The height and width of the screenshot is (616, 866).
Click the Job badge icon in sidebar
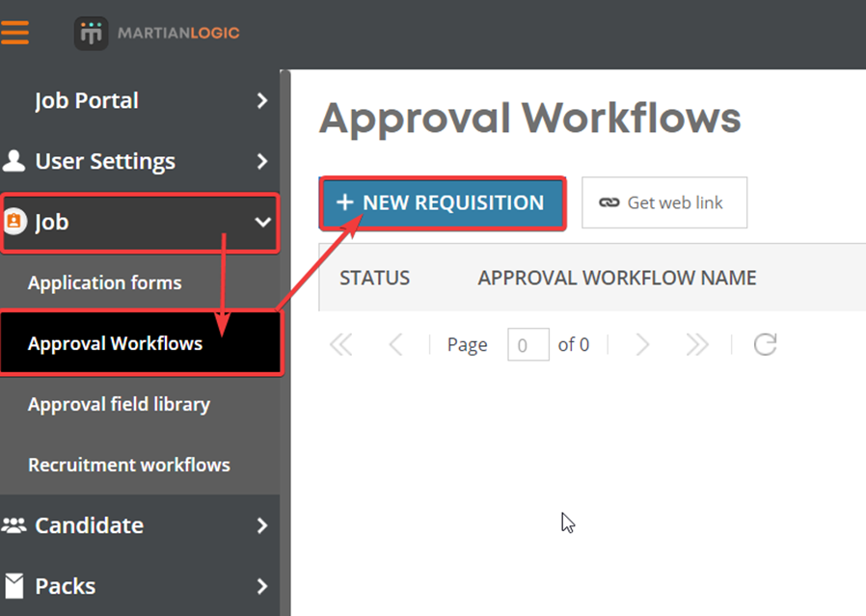(x=15, y=222)
